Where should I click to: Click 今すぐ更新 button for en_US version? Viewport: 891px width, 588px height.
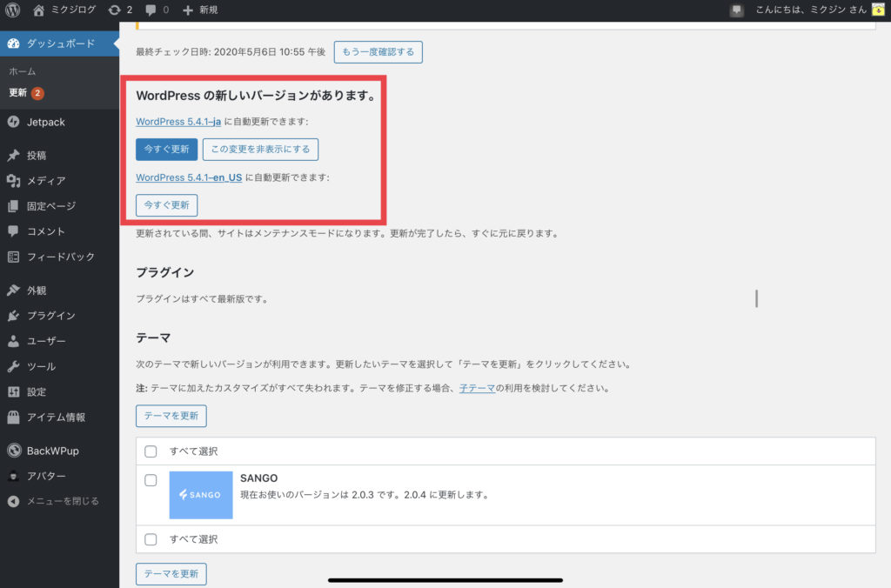tap(166, 205)
